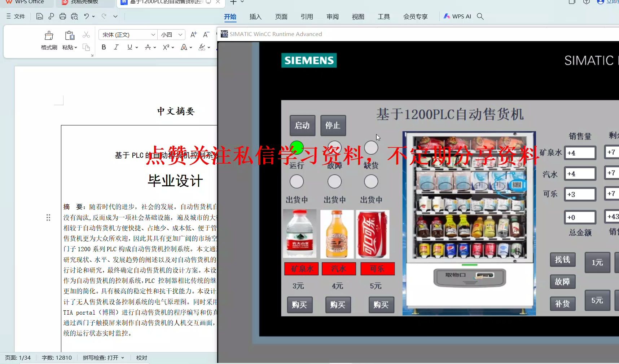Click the Cut scissors icon
Image resolution: width=619 pixels, height=364 pixels.
[x=86, y=35]
